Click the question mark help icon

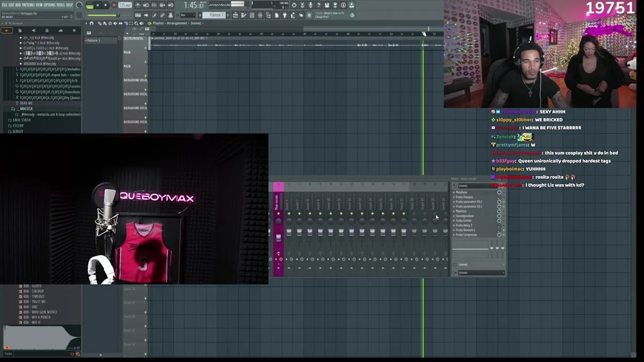click(x=318, y=5)
